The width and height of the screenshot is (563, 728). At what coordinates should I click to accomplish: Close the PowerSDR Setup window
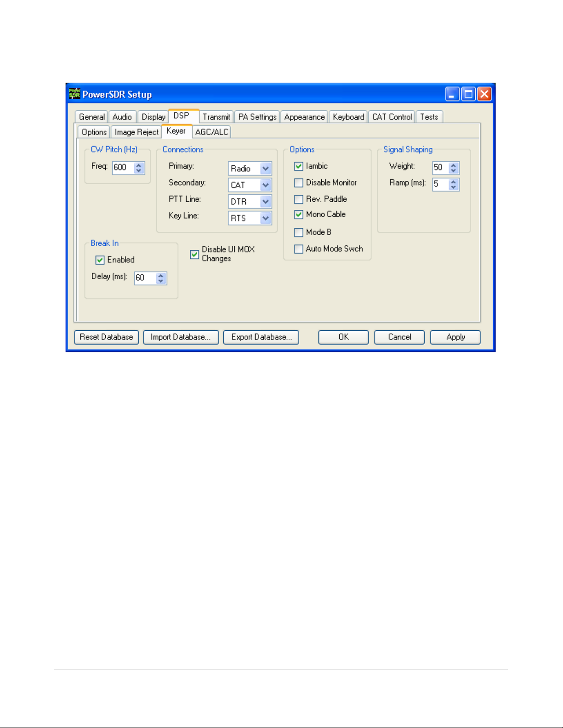(x=484, y=94)
